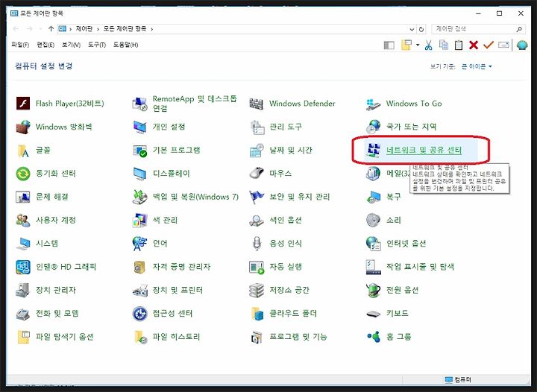Click the 인터넷 옵션 icon
This screenshot has width=537, height=392.
(374, 243)
